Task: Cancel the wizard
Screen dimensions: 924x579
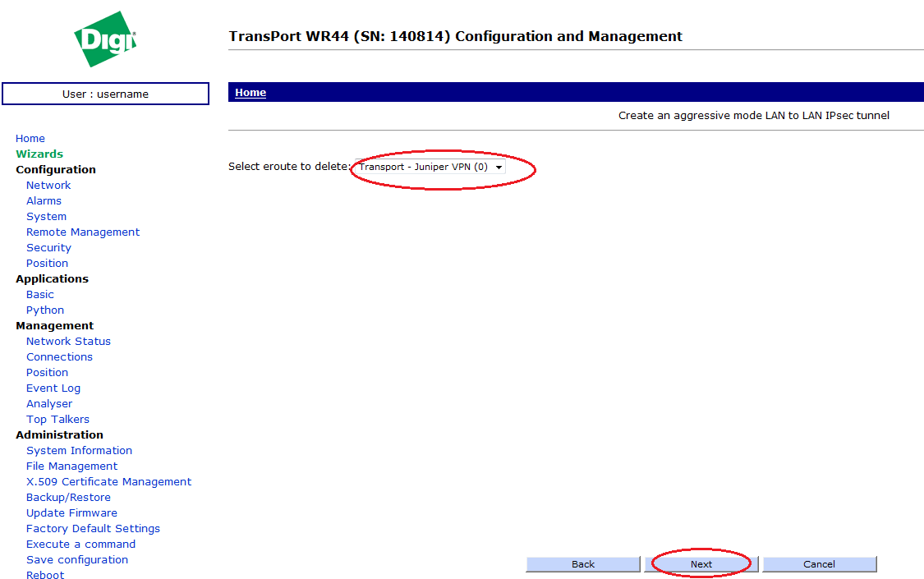Action: [x=819, y=564]
